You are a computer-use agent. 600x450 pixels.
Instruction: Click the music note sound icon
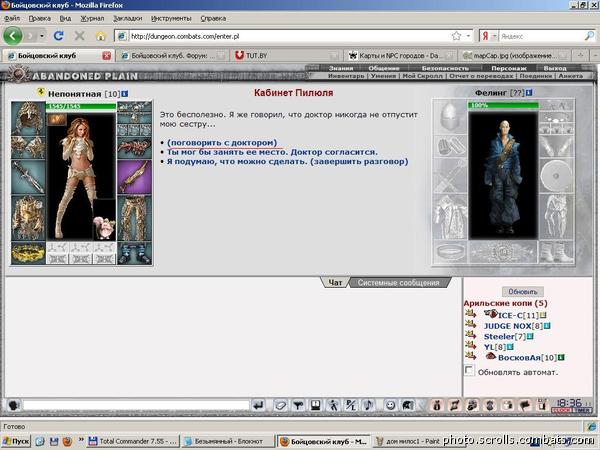368,405
